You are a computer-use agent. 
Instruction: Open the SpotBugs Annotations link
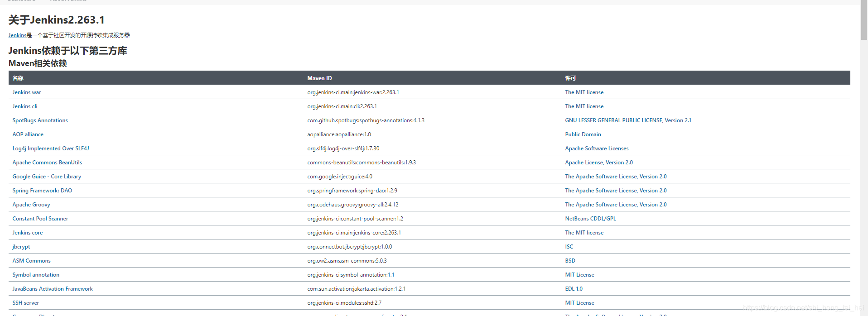click(x=40, y=120)
